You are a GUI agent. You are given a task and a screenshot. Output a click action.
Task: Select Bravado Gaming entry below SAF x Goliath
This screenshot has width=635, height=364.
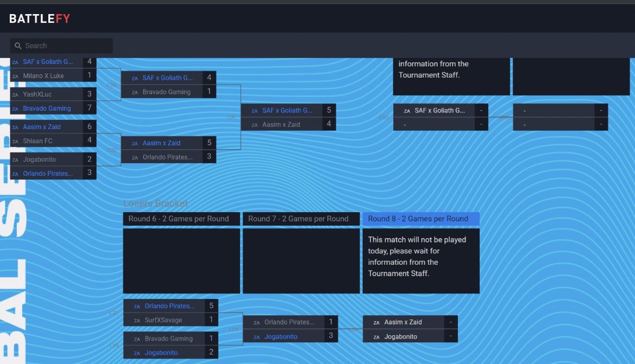point(168,92)
